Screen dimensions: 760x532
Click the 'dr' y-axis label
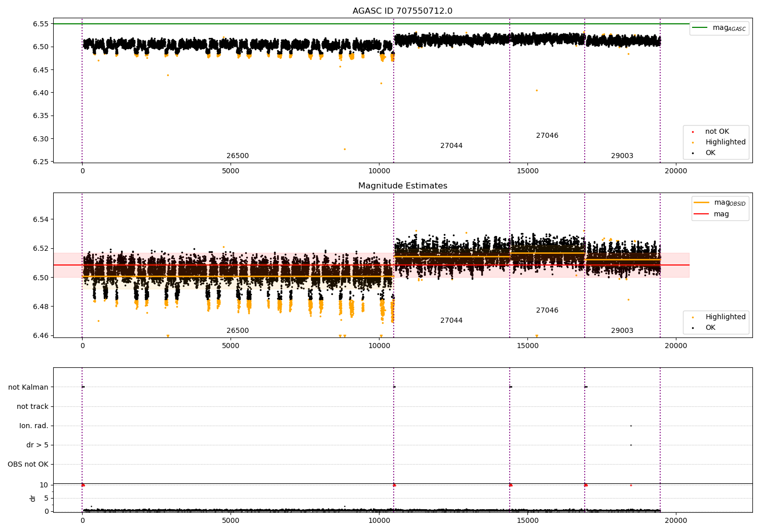(33, 498)
